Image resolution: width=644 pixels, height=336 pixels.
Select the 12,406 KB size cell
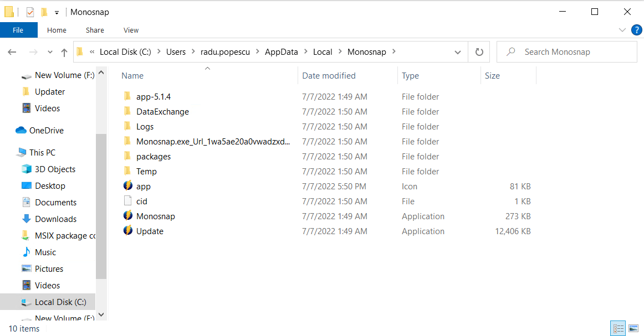513,231
